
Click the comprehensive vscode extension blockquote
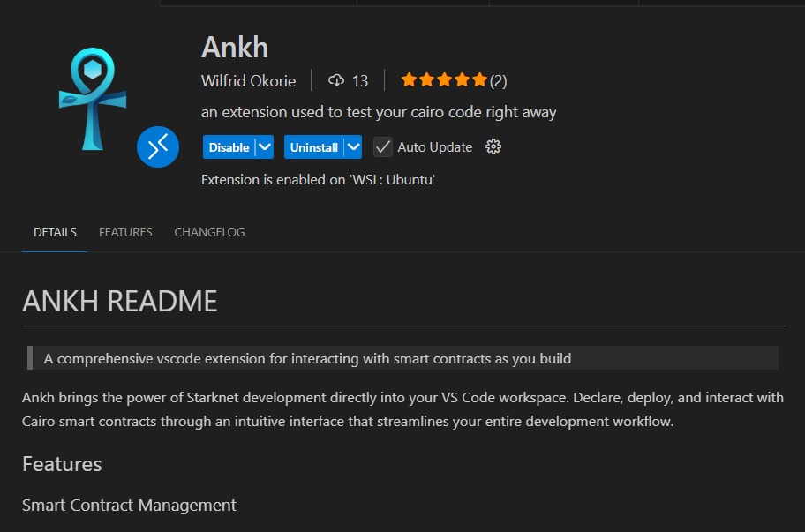point(403,358)
